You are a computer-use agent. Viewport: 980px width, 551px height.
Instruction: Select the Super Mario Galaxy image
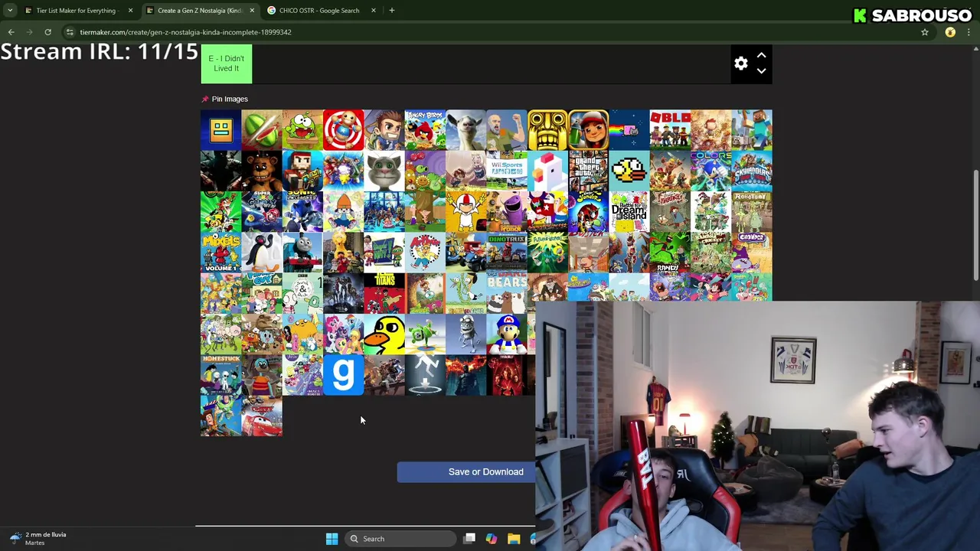click(x=261, y=211)
